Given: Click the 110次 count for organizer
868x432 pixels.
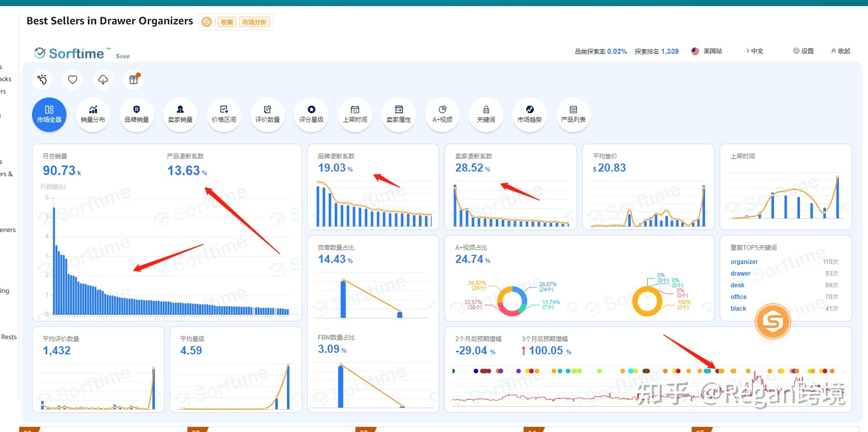Looking at the screenshot, I should tap(830, 262).
